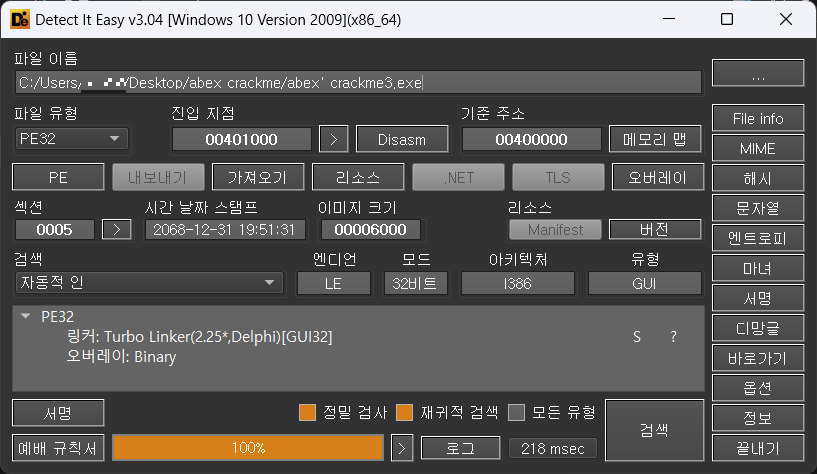Enable the 모든 유형 checkbox

[516, 413]
